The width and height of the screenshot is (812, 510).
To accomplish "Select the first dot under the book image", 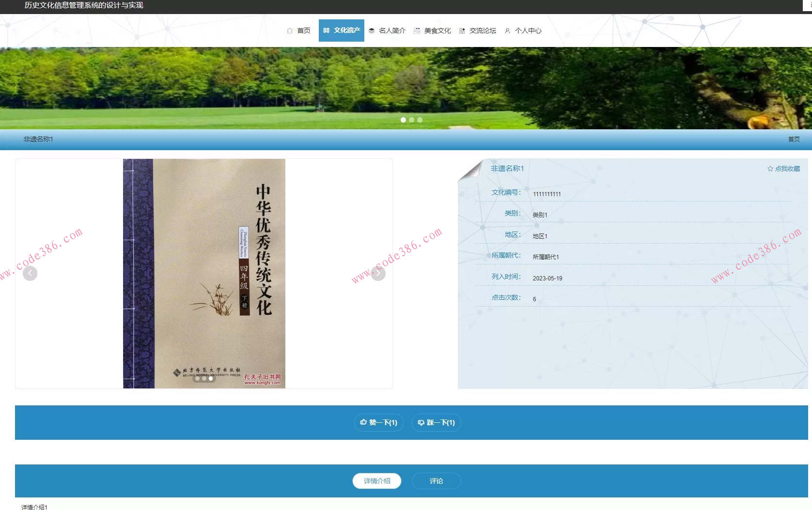I will click(197, 379).
